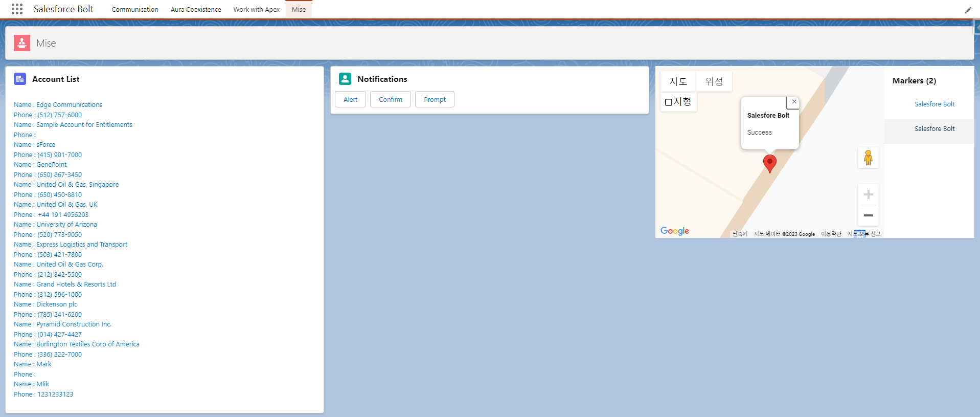Click Phone : (650) 450-8810
This screenshot has height=417, width=980.
tap(48, 195)
